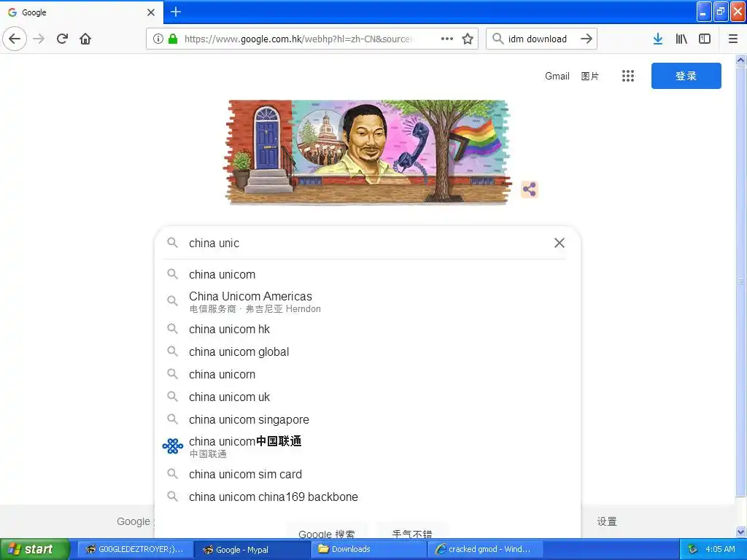Click the idm download search field

click(x=538, y=39)
